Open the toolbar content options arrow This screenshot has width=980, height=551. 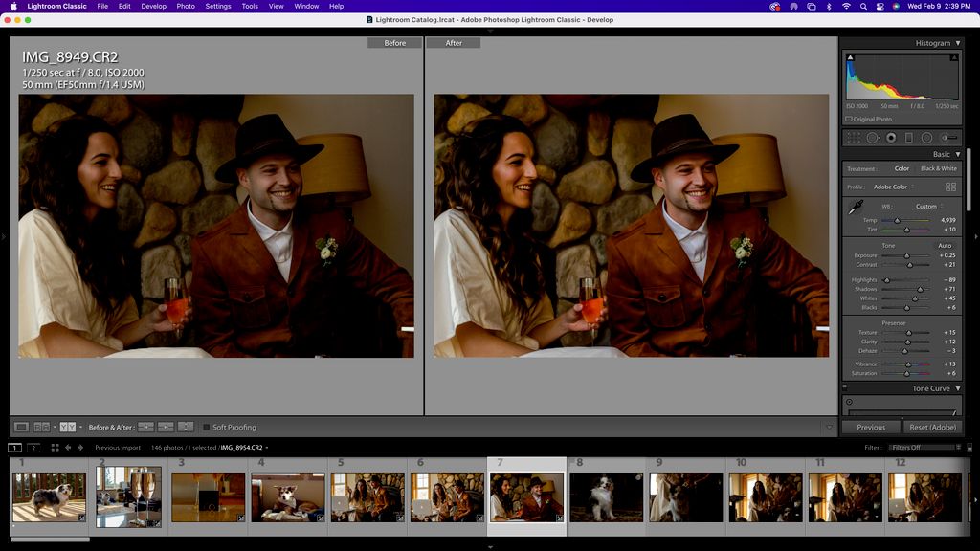click(830, 428)
